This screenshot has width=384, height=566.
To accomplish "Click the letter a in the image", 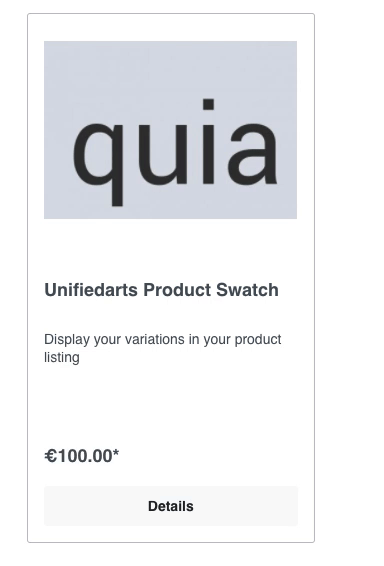I will click(253, 154).
